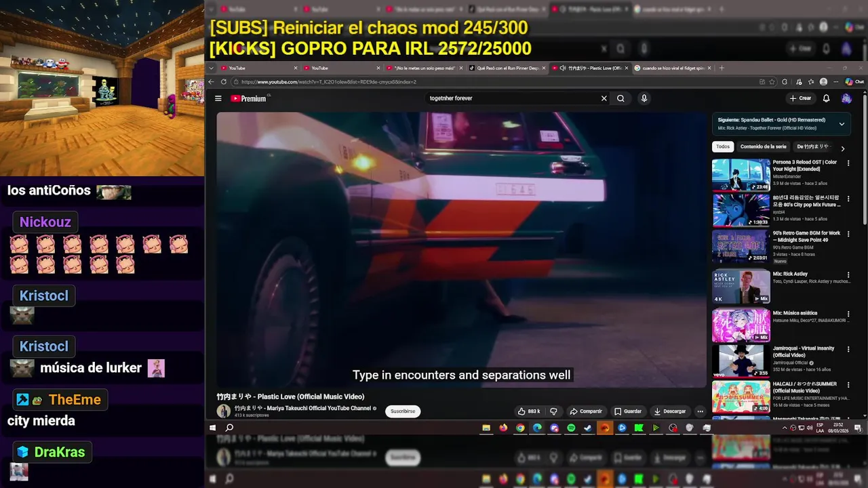Click the browser address bar URL

coord(328,82)
